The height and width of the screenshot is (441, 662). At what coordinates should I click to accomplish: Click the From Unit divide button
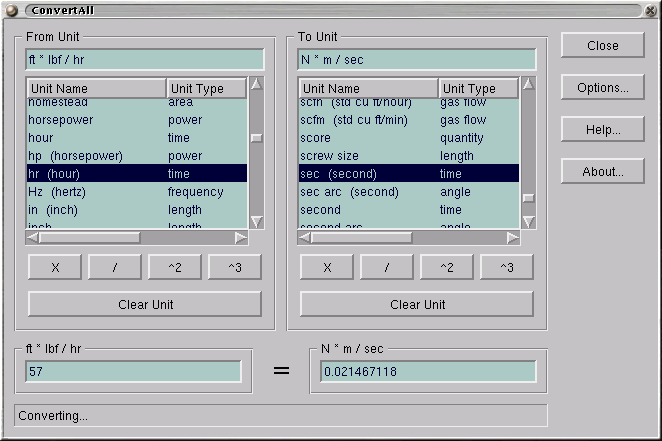(115, 267)
